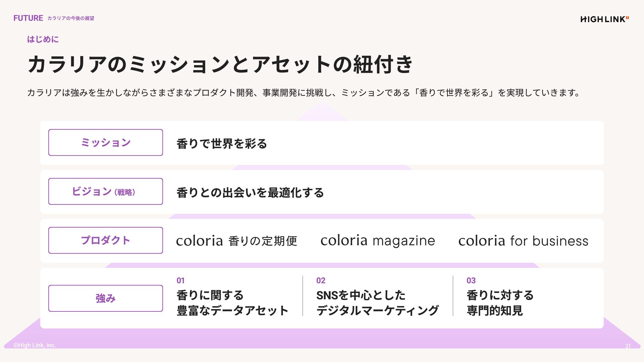The width and height of the screenshot is (644, 362).
Task: Click the coloria magazine logo
Action: point(378,241)
